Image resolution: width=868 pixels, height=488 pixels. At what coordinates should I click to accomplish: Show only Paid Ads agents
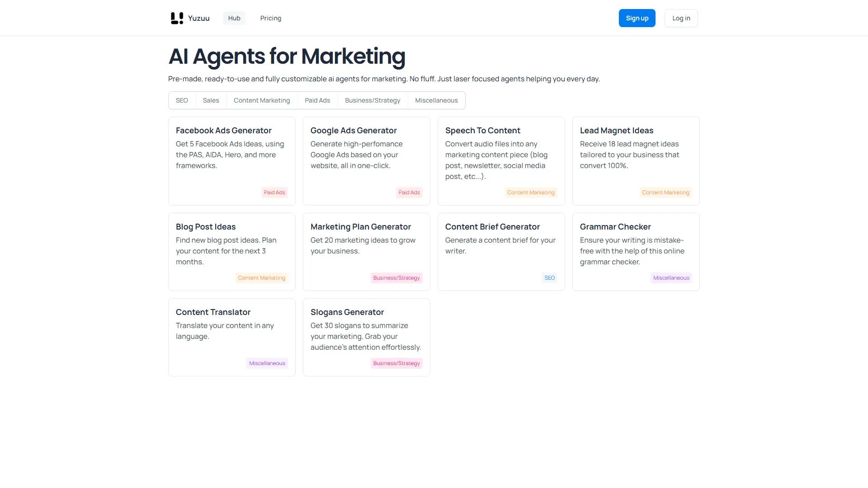tap(317, 100)
